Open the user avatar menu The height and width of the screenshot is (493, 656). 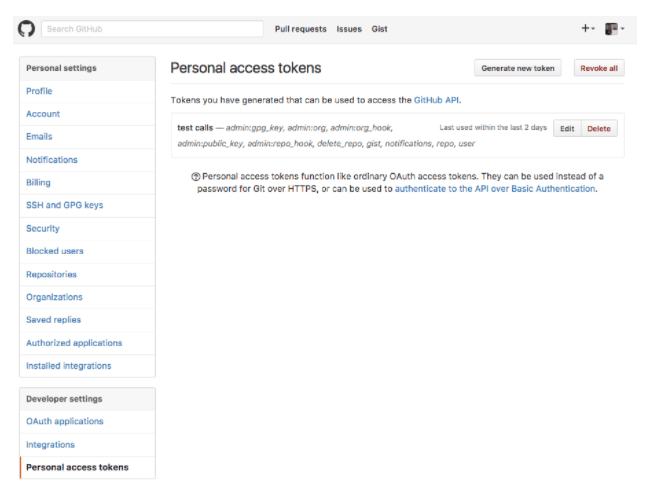[x=615, y=29]
